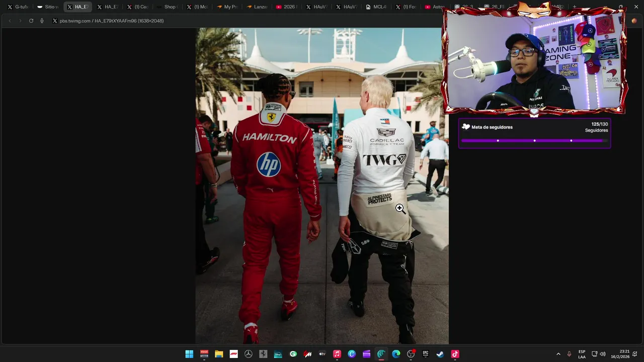Click the browser forward arrow
Viewport: 644px width, 362px height.
20,21
